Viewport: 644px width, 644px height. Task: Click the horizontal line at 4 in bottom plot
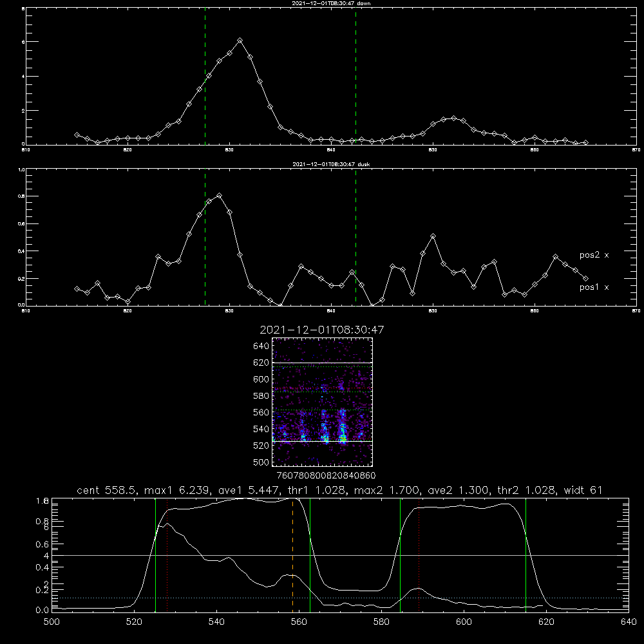click(x=340, y=555)
